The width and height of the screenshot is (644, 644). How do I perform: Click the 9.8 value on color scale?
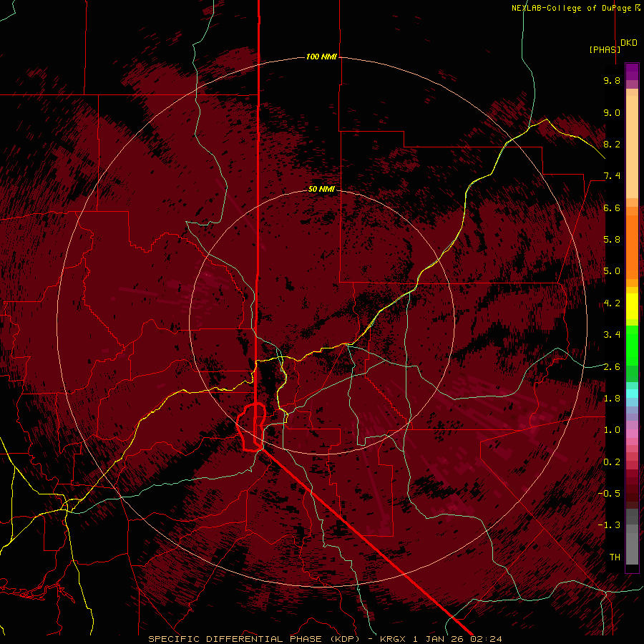pyautogui.click(x=612, y=80)
